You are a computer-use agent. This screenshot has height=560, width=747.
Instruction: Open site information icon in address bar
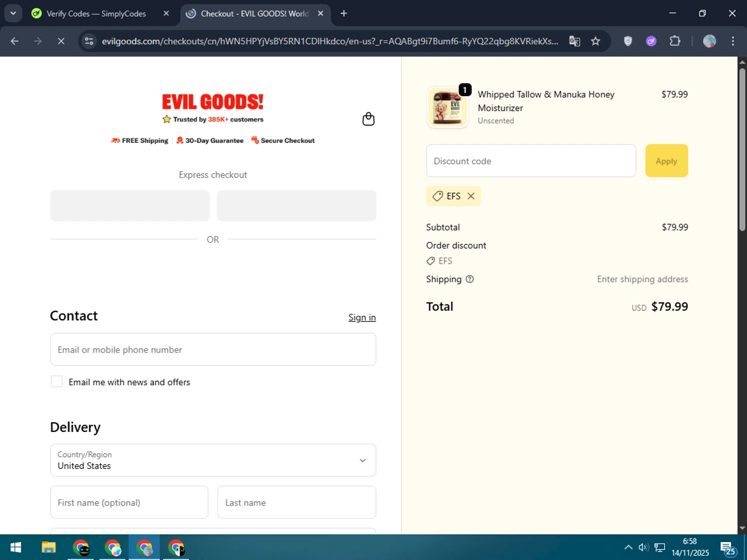[89, 41]
